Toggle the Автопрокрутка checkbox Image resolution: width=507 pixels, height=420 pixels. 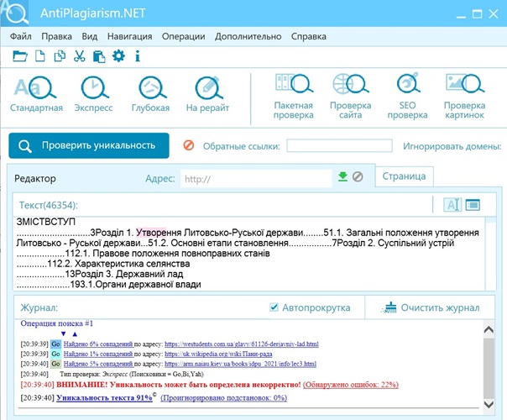tap(274, 307)
